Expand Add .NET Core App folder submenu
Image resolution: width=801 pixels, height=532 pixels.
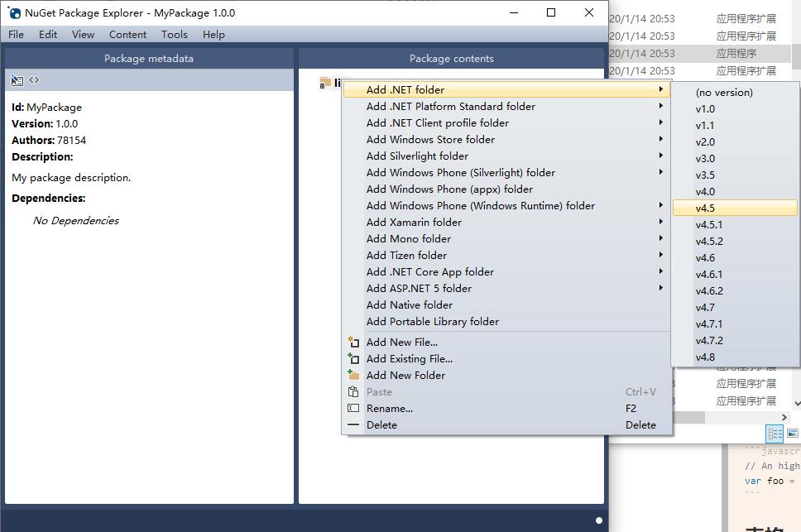tap(506, 271)
